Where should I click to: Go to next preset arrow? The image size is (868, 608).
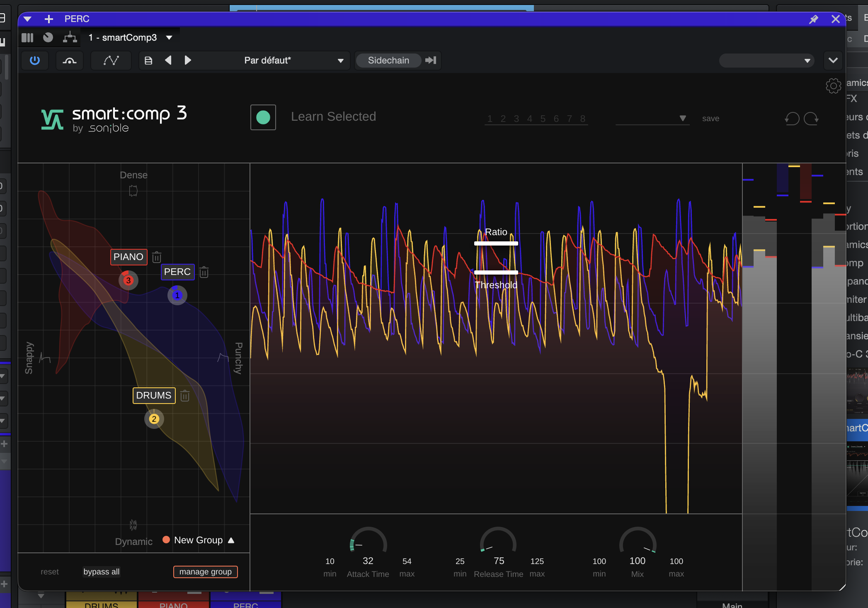click(188, 61)
